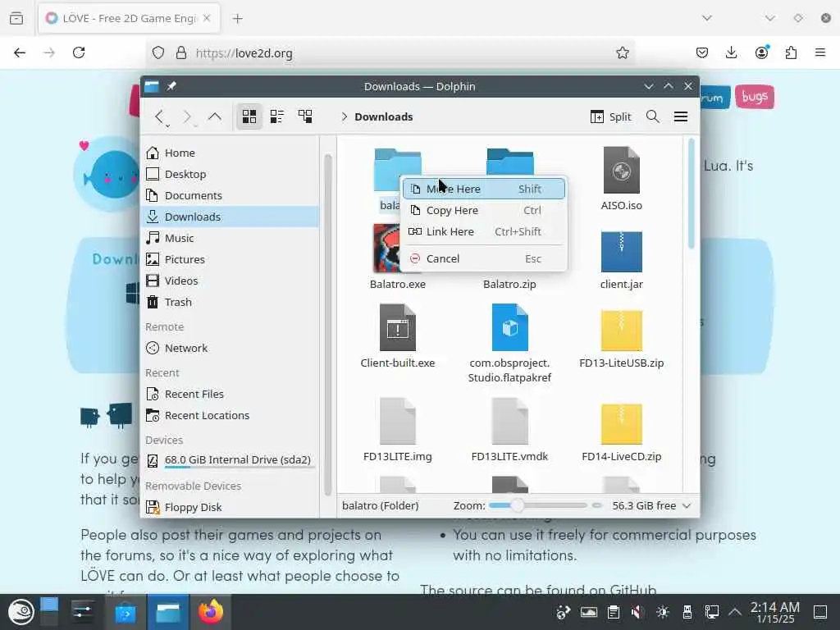Viewport: 840px width, 630px height.
Task: Choose Copy Here in the drop menu
Action: 484,210
